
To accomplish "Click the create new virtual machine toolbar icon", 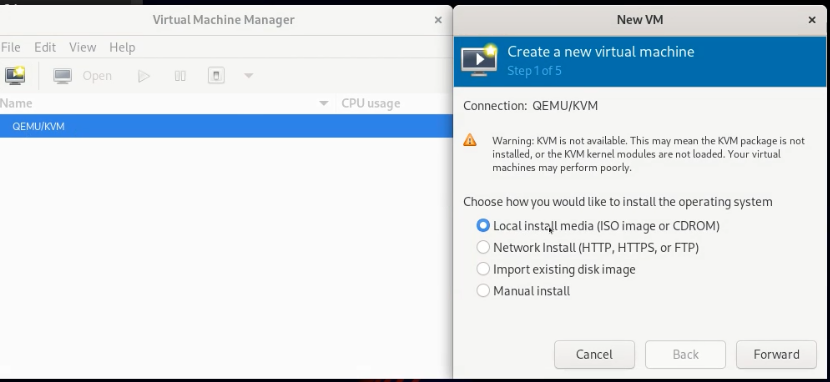I will pos(15,76).
